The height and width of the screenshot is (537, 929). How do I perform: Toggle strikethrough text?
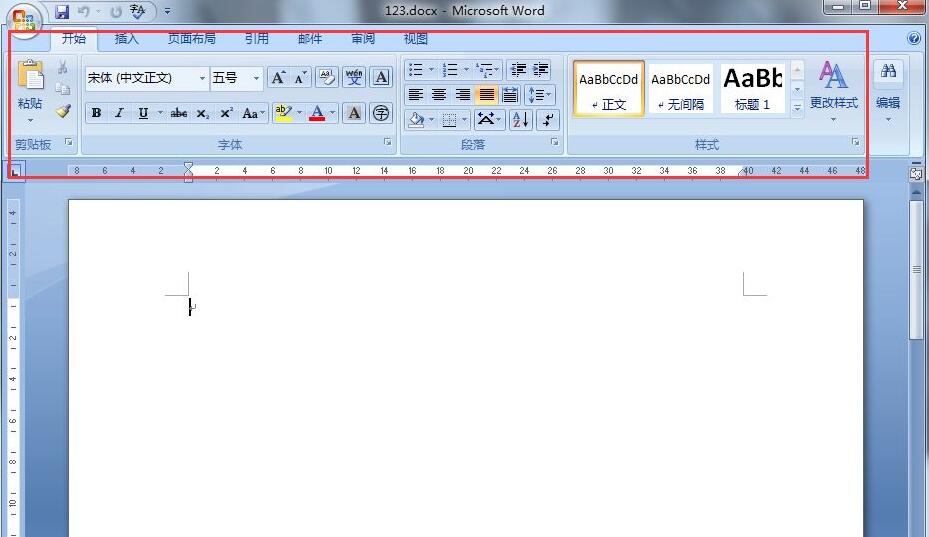(179, 113)
